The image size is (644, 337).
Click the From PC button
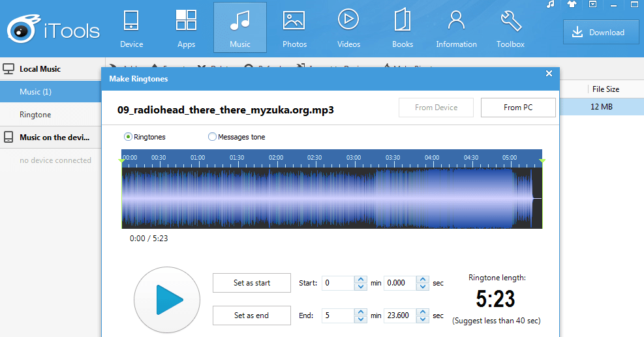(518, 108)
